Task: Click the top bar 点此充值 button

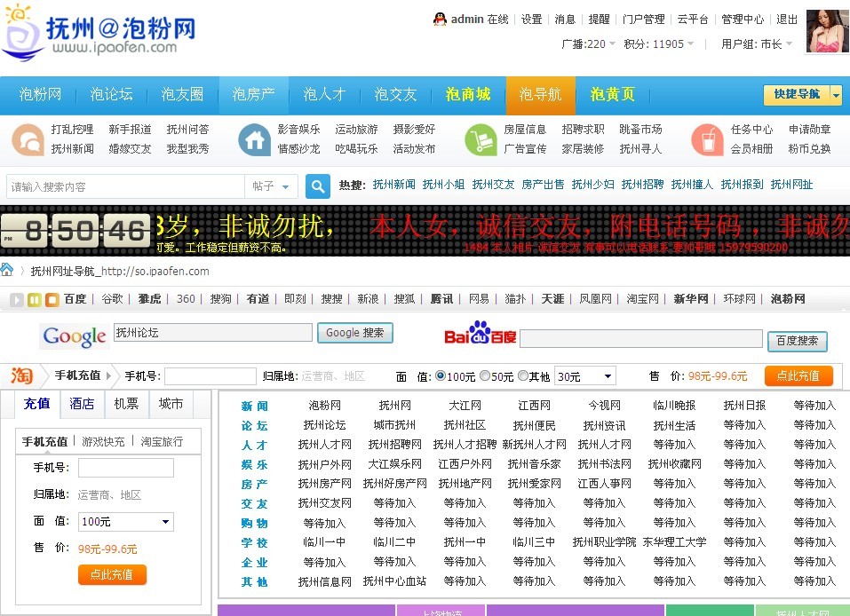Action: (x=798, y=375)
